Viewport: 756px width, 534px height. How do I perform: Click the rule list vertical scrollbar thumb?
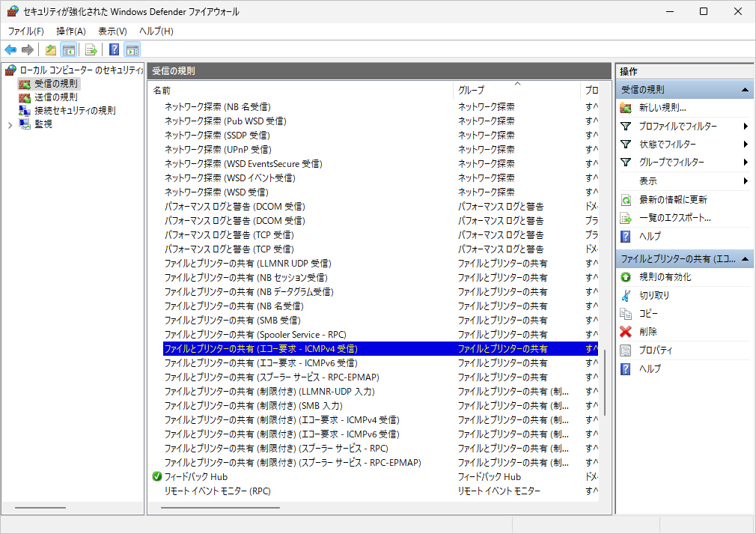click(x=605, y=382)
